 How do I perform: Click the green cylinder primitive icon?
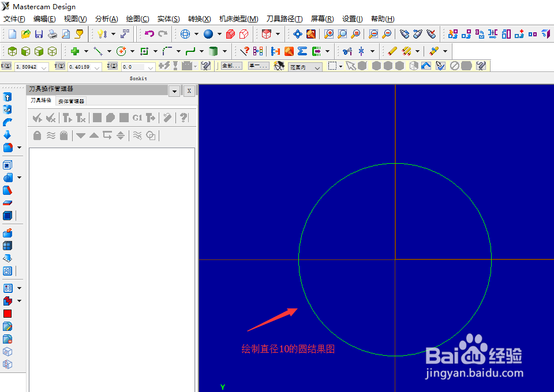coord(213,51)
